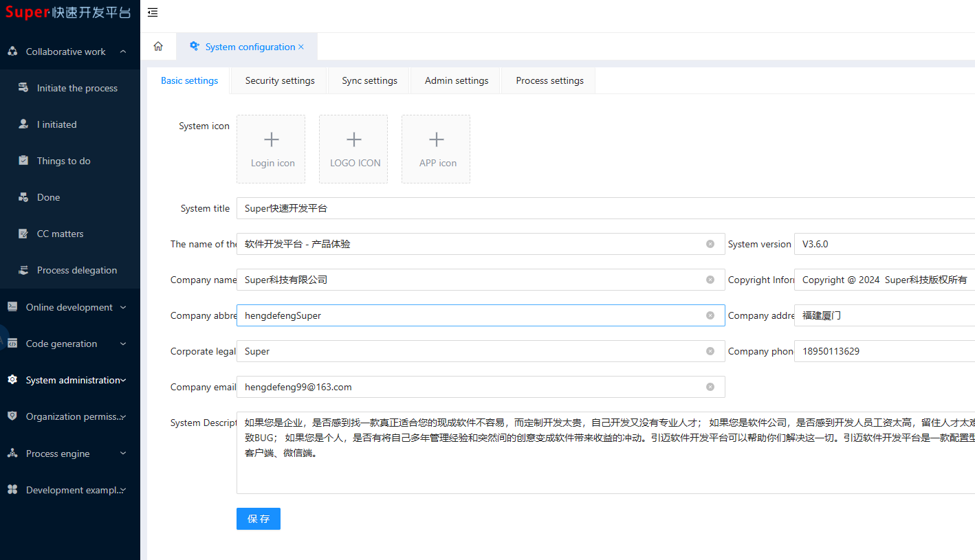Image resolution: width=975 pixels, height=560 pixels.
Task: Open Initiate the process sidebar item
Action: tap(77, 88)
